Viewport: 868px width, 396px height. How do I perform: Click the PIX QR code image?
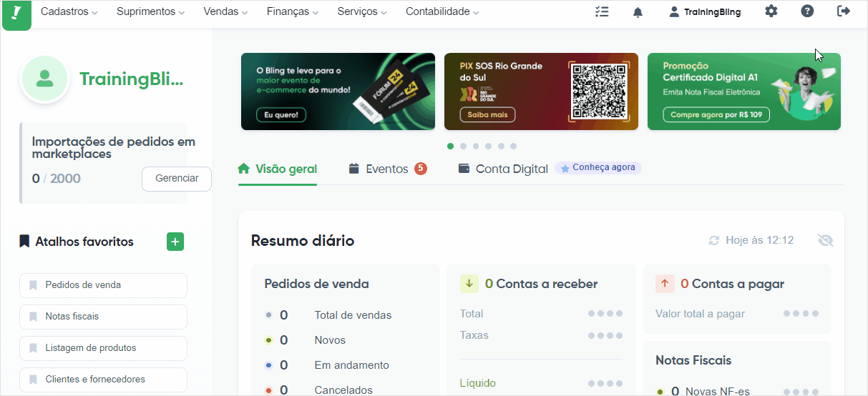tap(600, 91)
